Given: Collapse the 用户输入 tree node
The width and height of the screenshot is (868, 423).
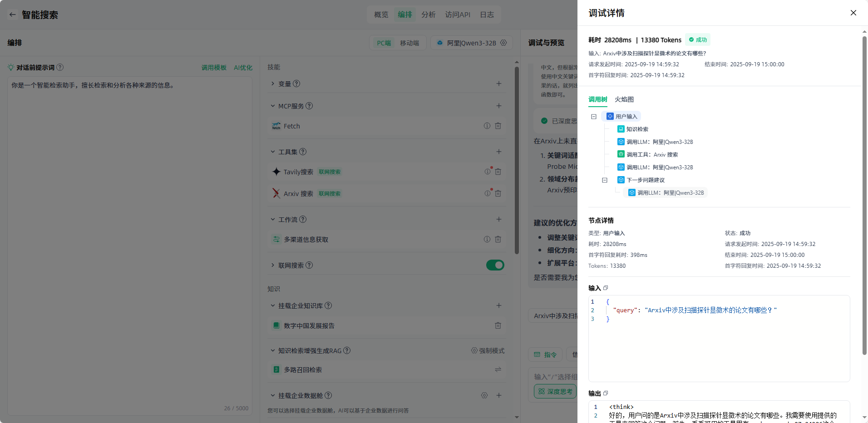Looking at the screenshot, I should tap(594, 117).
